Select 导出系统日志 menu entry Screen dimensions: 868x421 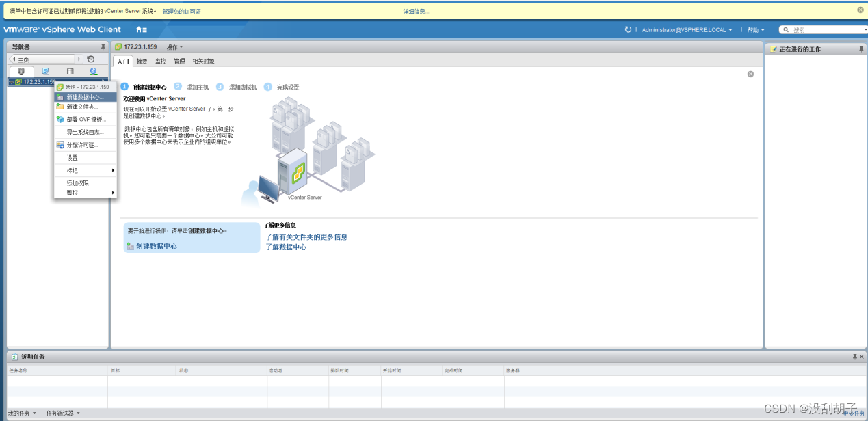[86, 132]
